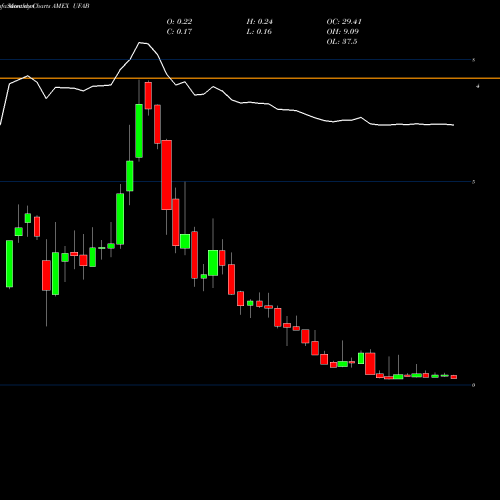Click the peak of the white moving-average line

(140, 43)
